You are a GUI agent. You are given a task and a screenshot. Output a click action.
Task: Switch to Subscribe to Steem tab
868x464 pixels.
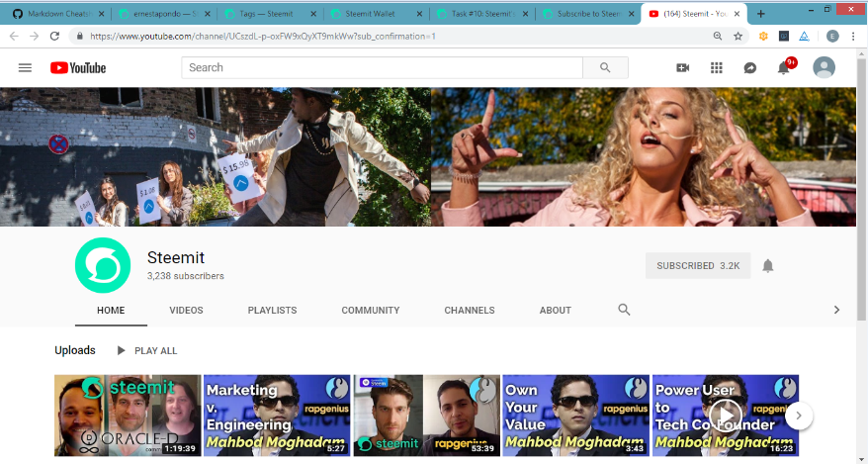tap(588, 14)
